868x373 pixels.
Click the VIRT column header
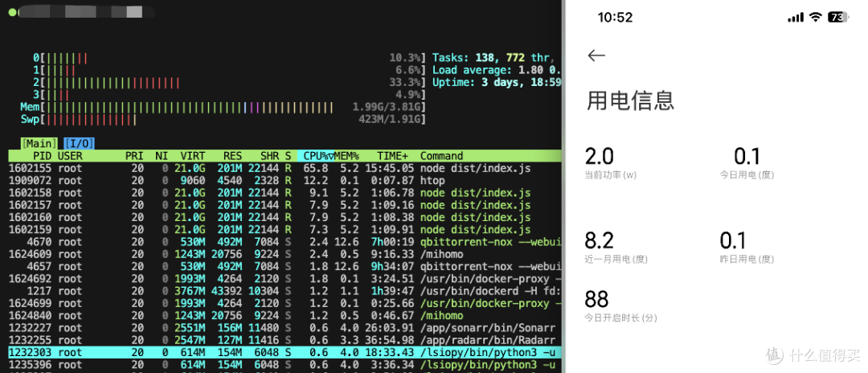click(x=193, y=156)
